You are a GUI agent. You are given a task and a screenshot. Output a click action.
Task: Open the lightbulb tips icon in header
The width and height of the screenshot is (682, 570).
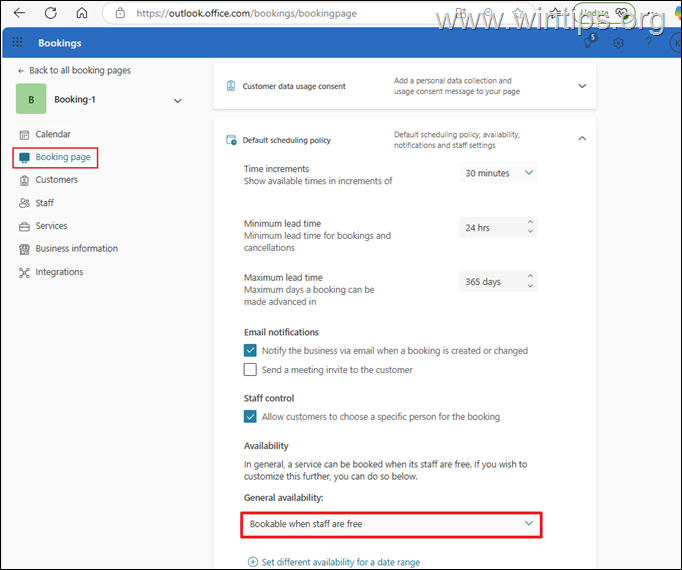[589, 41]
